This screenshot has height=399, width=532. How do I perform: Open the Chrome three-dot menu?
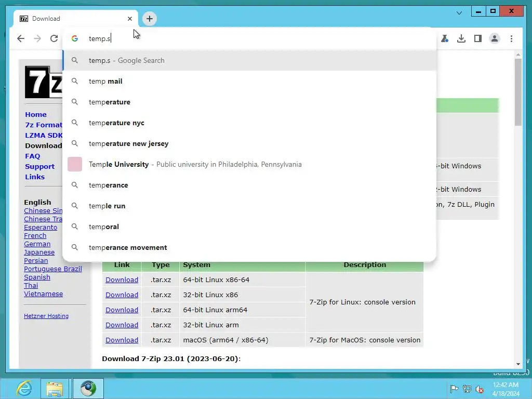click(x=511, y=38)
